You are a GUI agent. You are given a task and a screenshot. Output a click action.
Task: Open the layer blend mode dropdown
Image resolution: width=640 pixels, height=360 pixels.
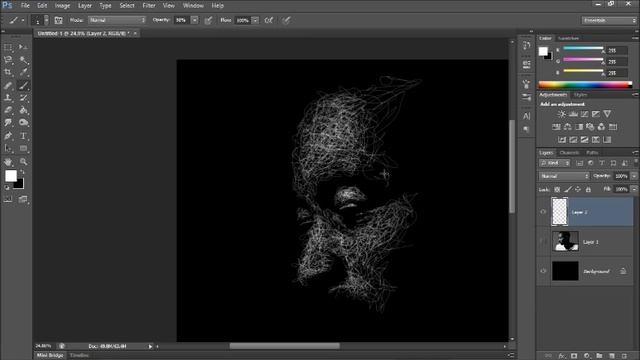point(564,176)
